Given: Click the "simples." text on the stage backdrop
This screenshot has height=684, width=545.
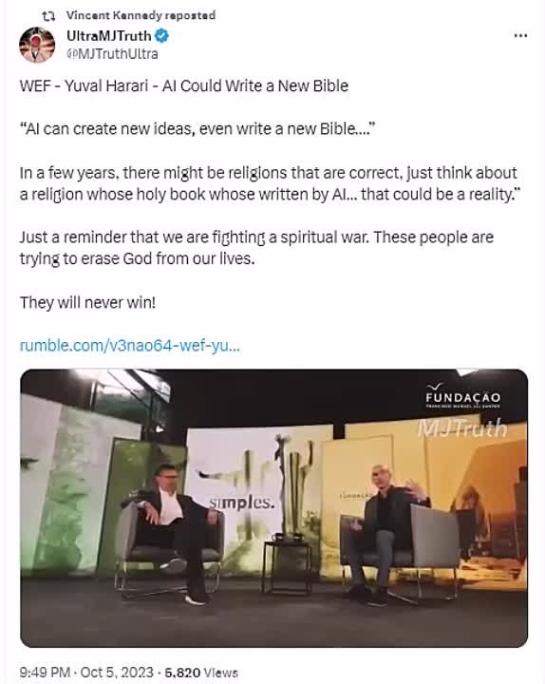Looking at the screenshot, I should 242,503.
